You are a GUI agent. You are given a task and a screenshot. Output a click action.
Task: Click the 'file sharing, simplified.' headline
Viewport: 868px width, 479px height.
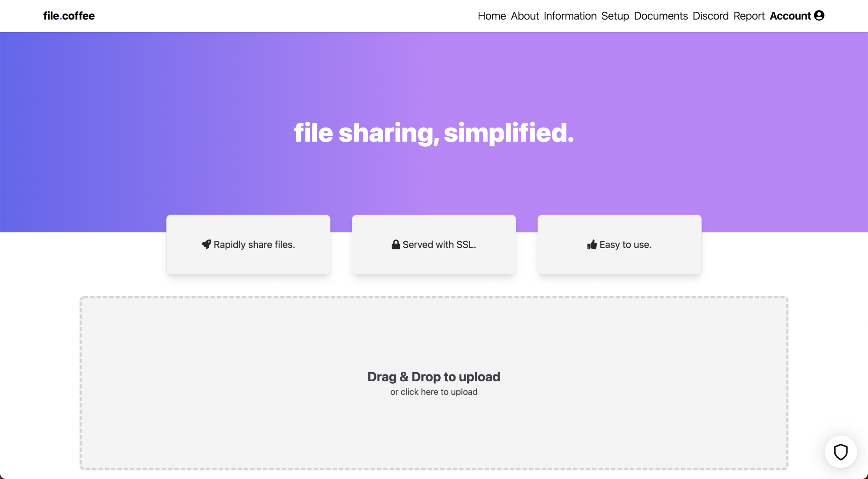[x=434, y=133]
